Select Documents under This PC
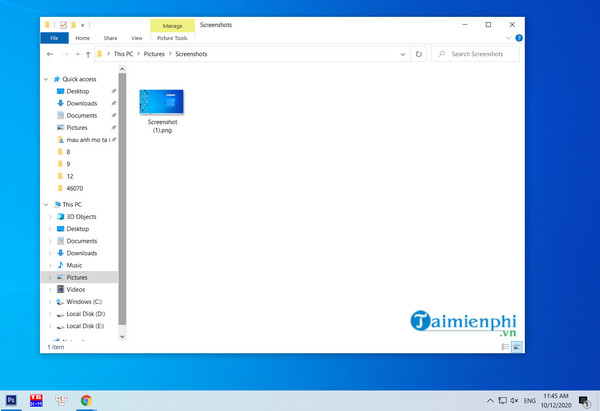 [x=82, y=241]
